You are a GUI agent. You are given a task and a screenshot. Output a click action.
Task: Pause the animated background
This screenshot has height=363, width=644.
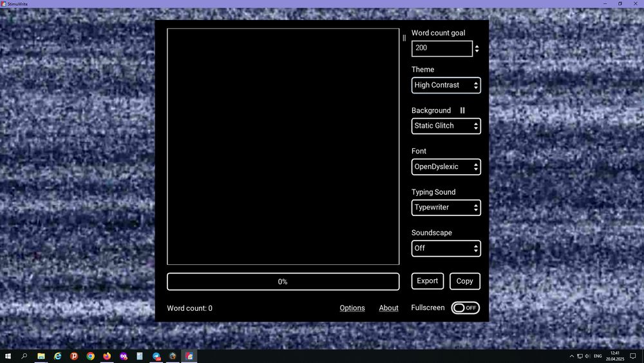tap(462, 110)
